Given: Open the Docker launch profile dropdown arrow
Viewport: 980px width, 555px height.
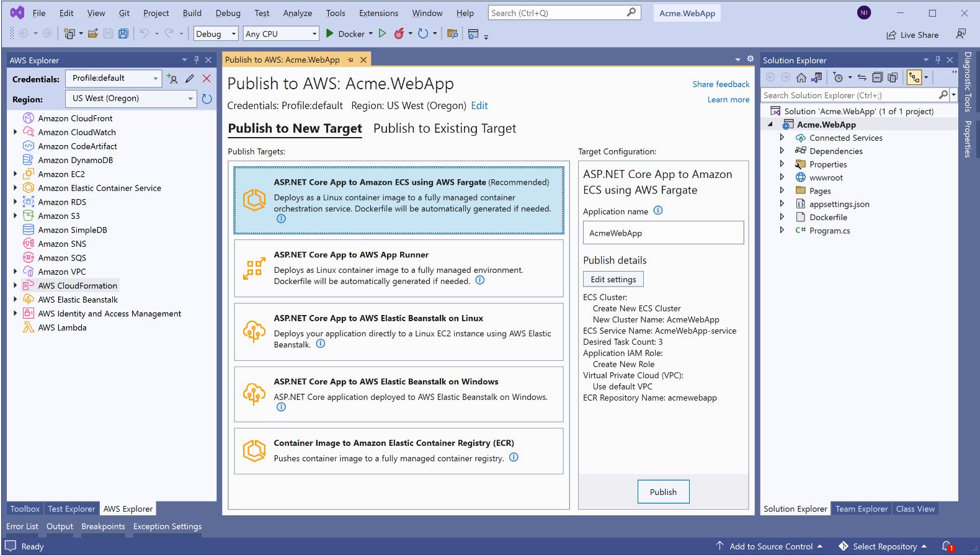Looking at the screenshot, I should pos(371,33).
